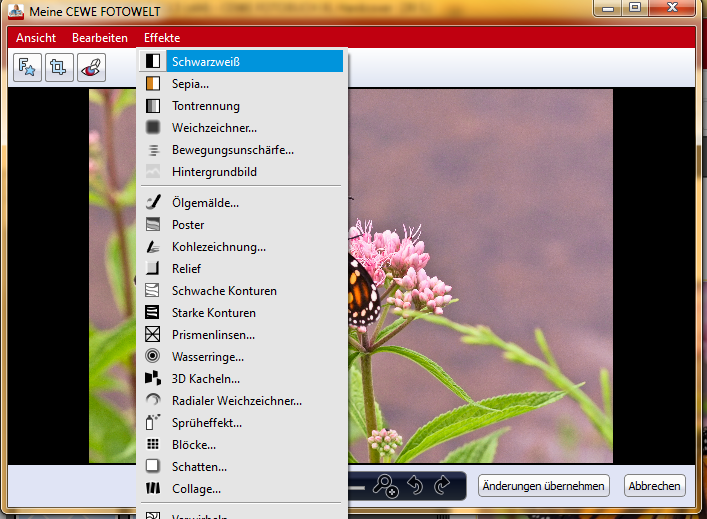The image size is (707, 519).
Task: Zoom in with the magnifier plus icon
Action: (386, 486)
